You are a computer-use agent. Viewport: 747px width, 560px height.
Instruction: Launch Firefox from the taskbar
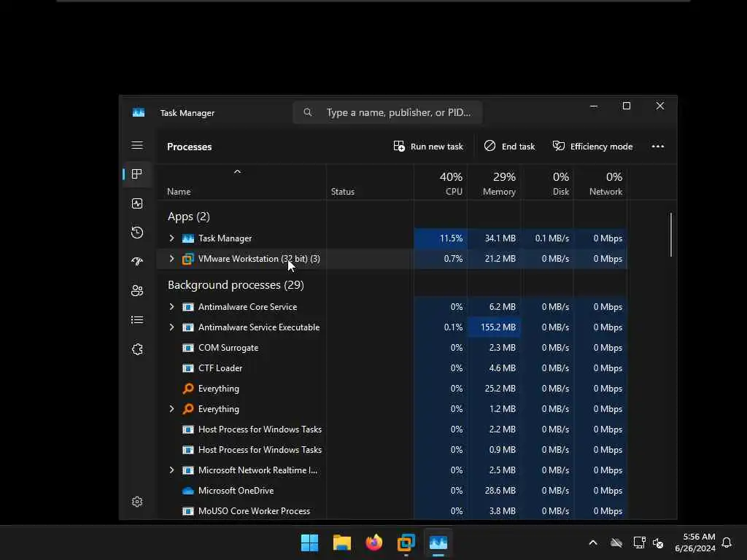(x=374, y=542)
